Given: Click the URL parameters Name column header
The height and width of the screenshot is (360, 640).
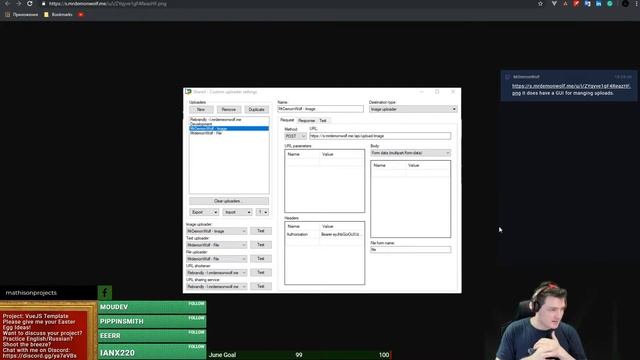Looking at the screenshot, I should pyautogui.click(x=302, y=154).
